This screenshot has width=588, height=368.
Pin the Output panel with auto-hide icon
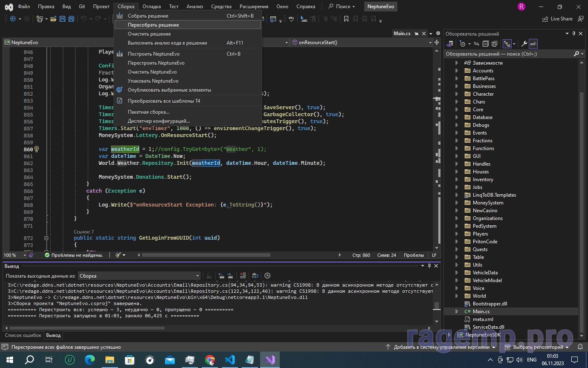[429, 266]
